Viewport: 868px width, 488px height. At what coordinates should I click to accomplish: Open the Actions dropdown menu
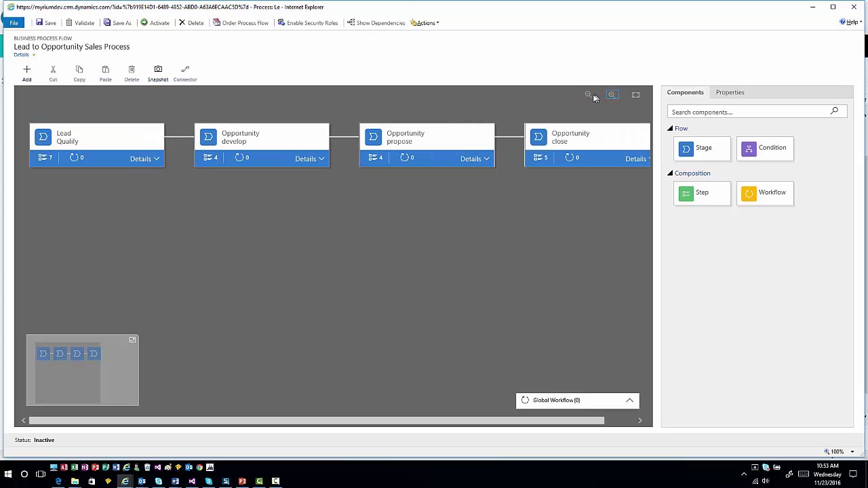click(x=425, y=22)
